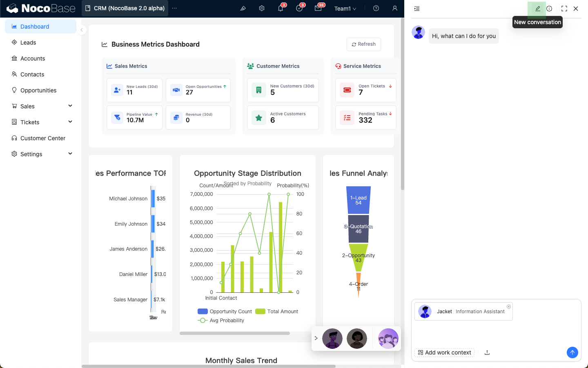
Task: Click the Refresh button
Action: tap(363, 44)
